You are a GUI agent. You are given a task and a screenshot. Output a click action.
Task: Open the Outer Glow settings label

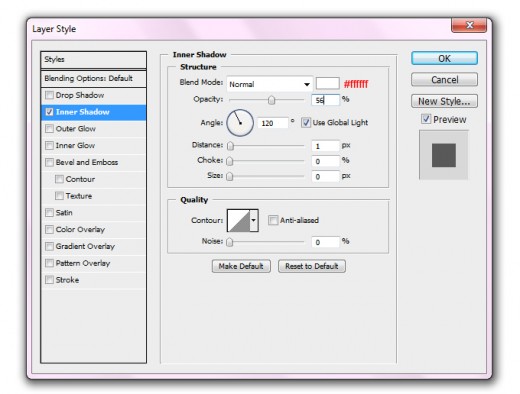[x=76, y=129]
